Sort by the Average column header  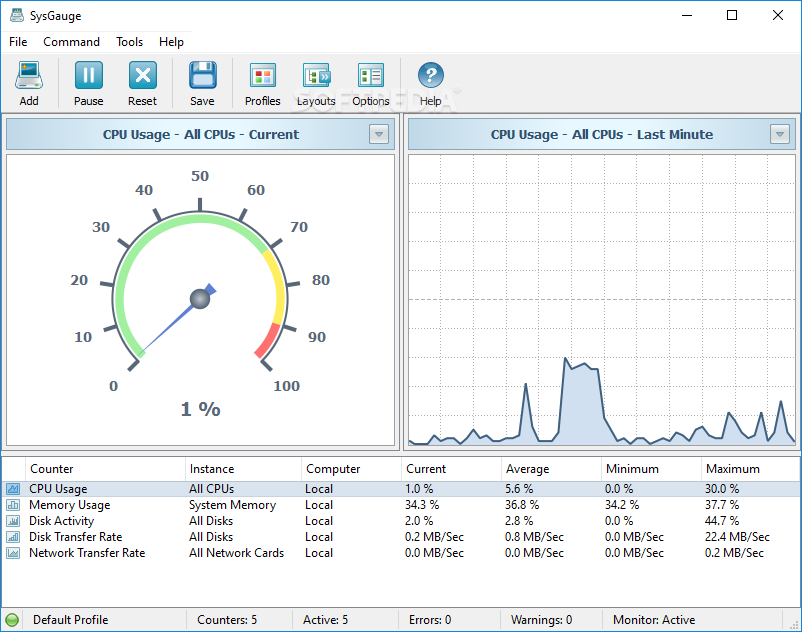[551, 469]
